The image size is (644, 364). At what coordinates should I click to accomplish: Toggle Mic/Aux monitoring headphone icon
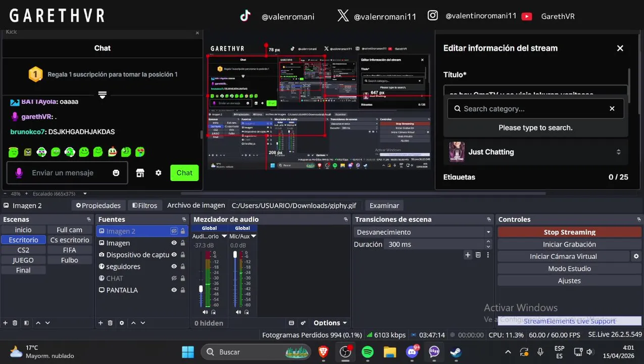coord(246,312)
